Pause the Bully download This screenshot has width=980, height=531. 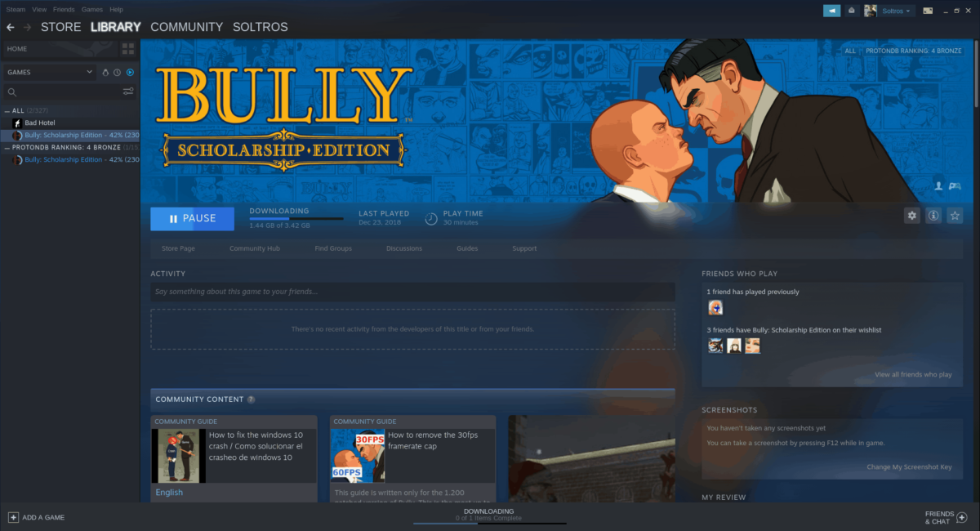192,219
